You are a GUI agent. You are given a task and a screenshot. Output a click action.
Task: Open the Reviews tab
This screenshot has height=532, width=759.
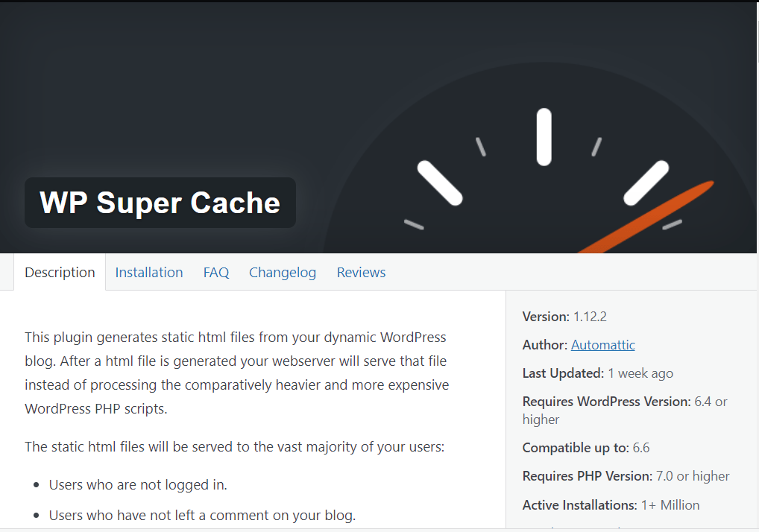point(361,272)
